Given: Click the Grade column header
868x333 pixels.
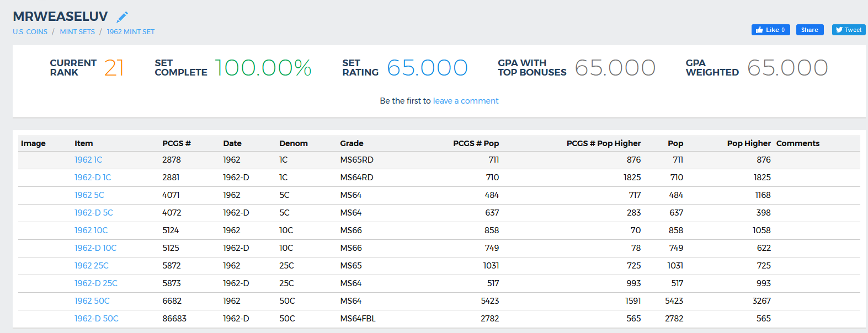Looking at the screenshot, I should (352, 143).
